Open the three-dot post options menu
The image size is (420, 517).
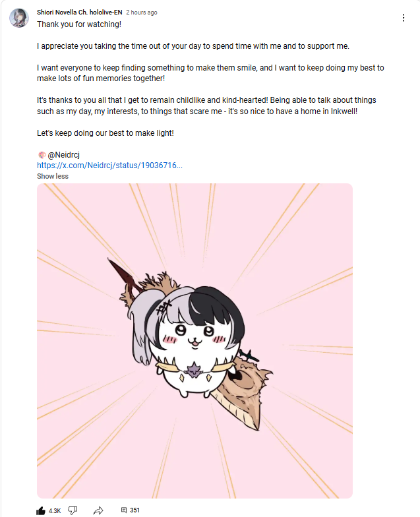404,18
